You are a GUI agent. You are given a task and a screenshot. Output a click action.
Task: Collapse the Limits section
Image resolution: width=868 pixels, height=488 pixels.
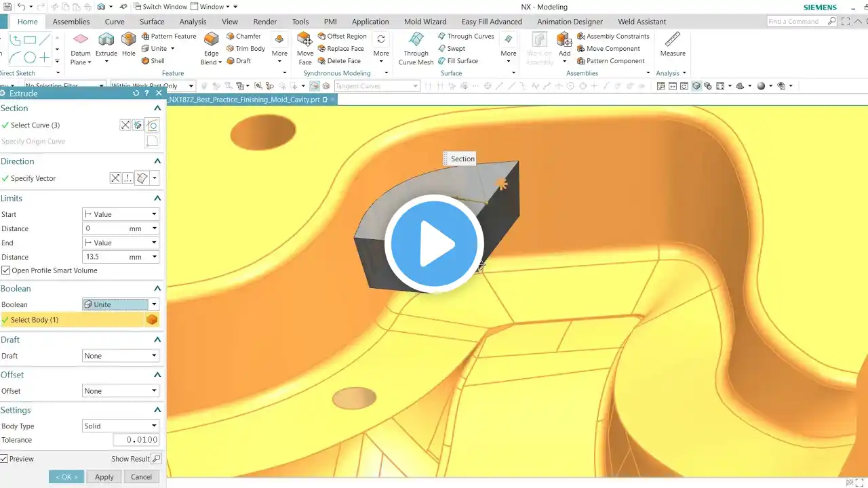[x=157, y=199]
